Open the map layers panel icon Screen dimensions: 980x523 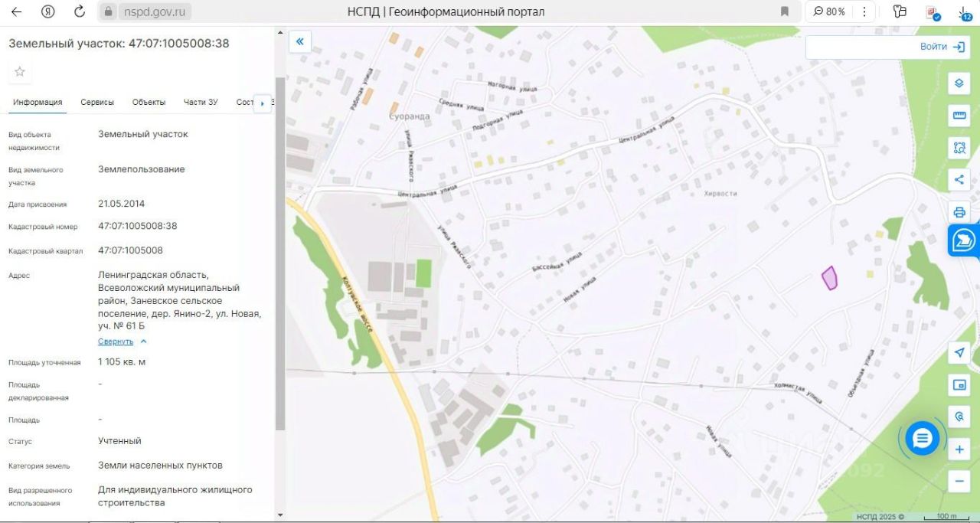959,83
